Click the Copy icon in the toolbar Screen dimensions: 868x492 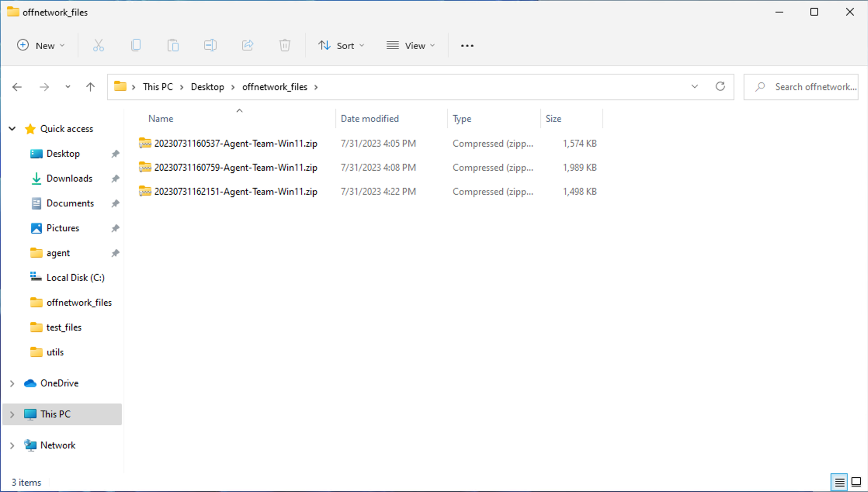(x=136, y=45)
